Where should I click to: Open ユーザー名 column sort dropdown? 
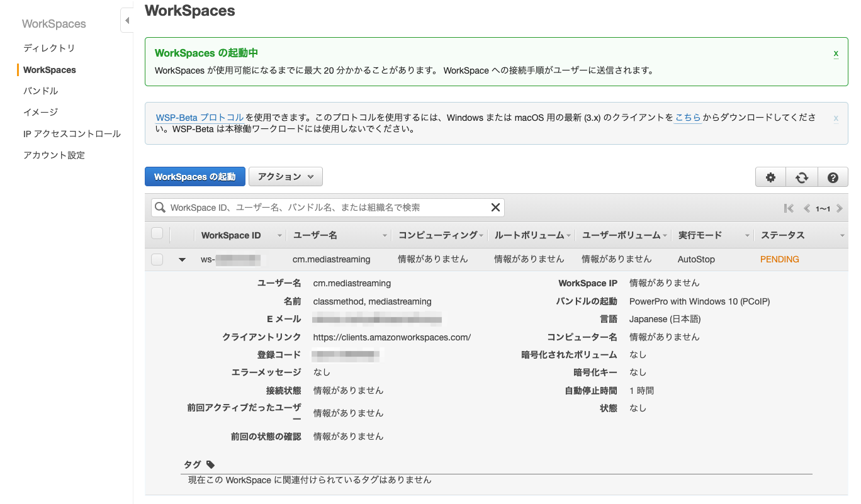385,235
